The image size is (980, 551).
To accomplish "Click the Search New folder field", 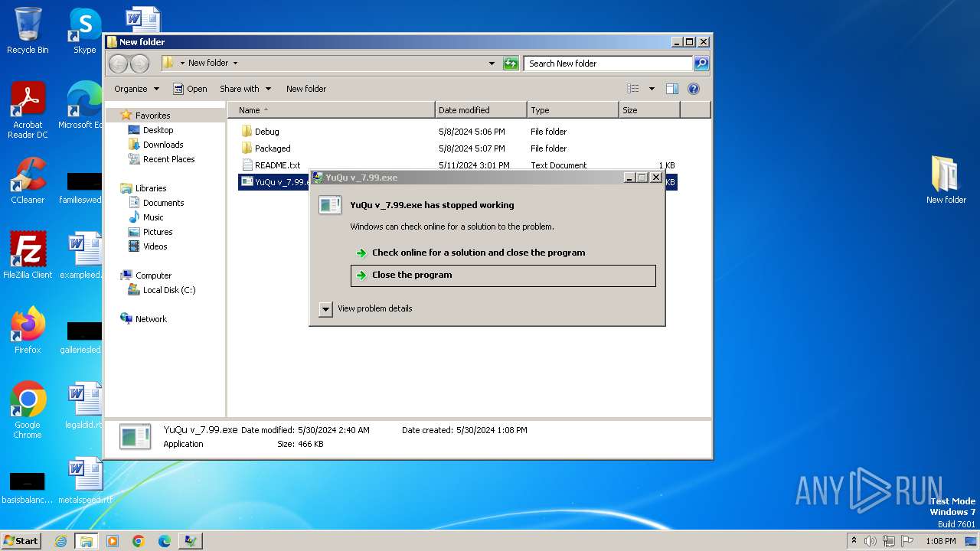I will click(x=609, y=64).
